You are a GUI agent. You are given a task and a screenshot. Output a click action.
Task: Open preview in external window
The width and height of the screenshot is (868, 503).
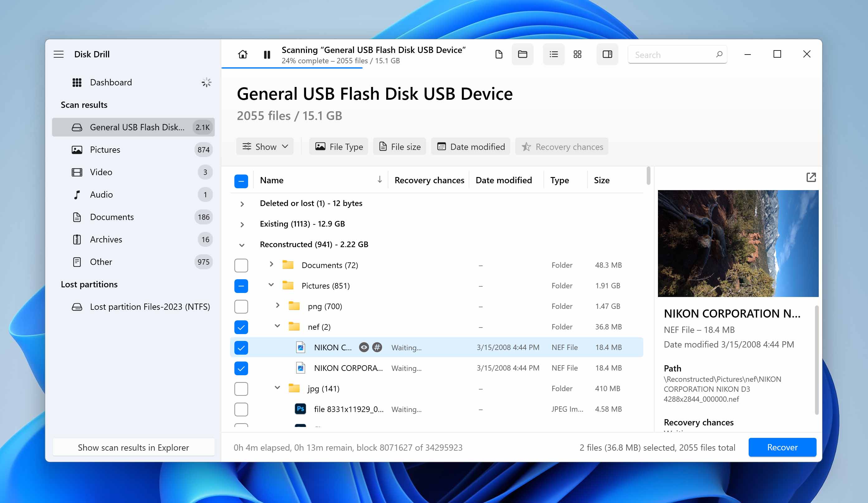[811, 177]
